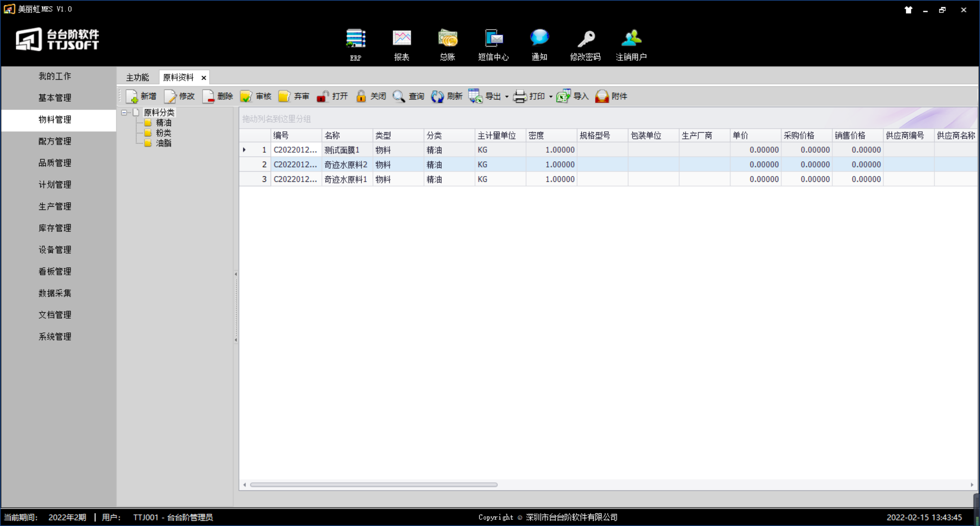Click the 审核 approve toolbar button
The height and width of the screenshot is (526, 980).
(256, 97)
